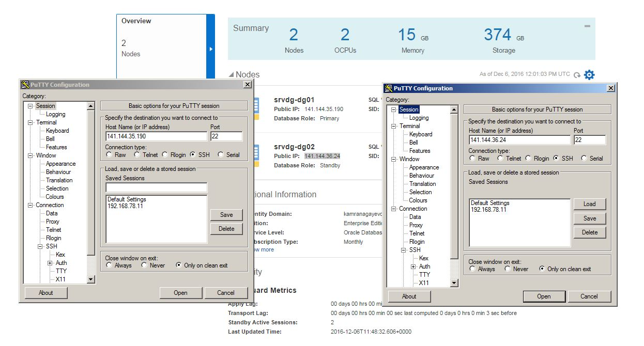644x346 pixels.
Task: Click the settings gear icon beside Nodes
Action: pyautogui.click(x=589, y=75)
